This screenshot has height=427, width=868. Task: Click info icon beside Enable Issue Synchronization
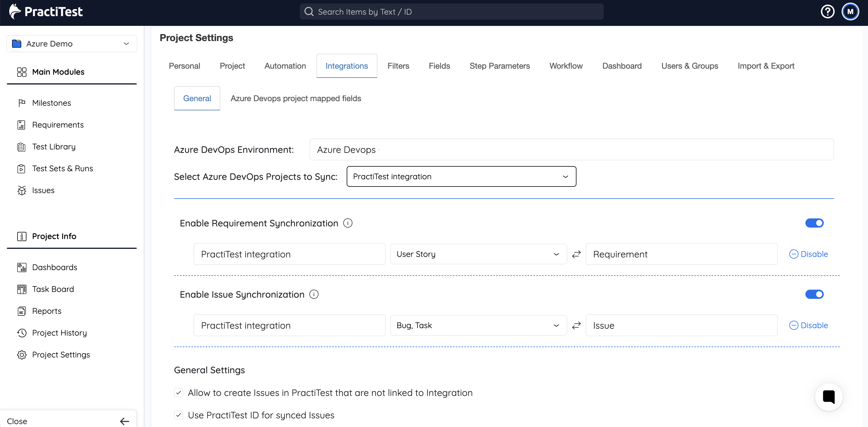[x=314, y=294]
